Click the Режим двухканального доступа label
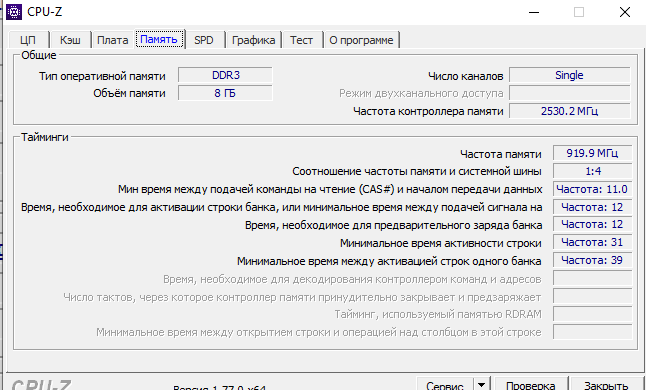This screenshot has width=646, height=390. pyautogui.click(x=421, y=93)
